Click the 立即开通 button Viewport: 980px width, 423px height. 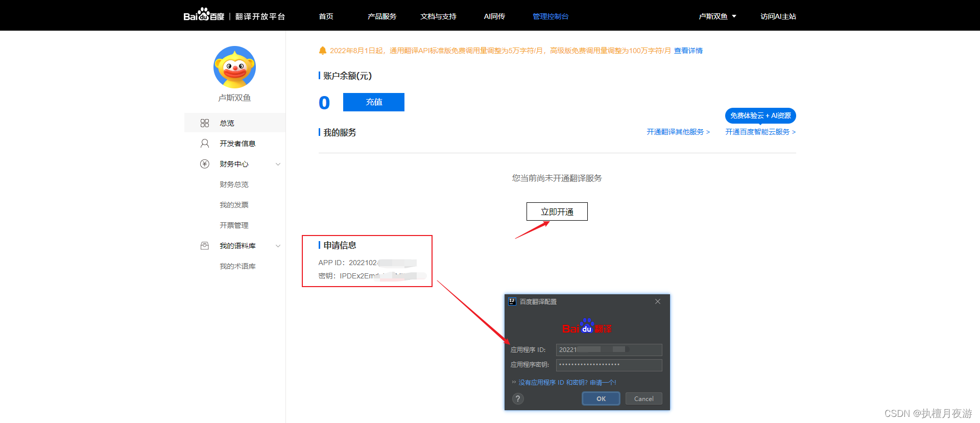point(557,212)
